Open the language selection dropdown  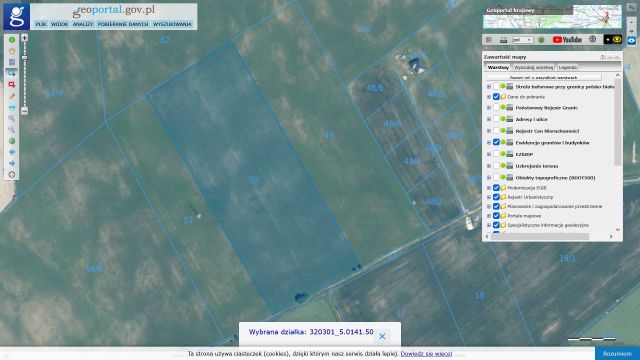[522, 40]
